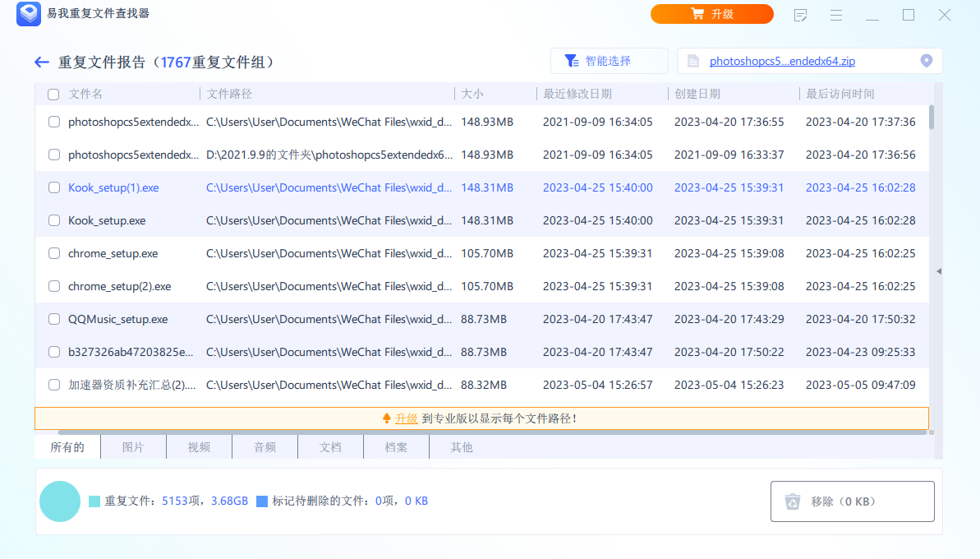
Task: Click the vertical scrollbar thumb of file list
Action: click(932, 117)
